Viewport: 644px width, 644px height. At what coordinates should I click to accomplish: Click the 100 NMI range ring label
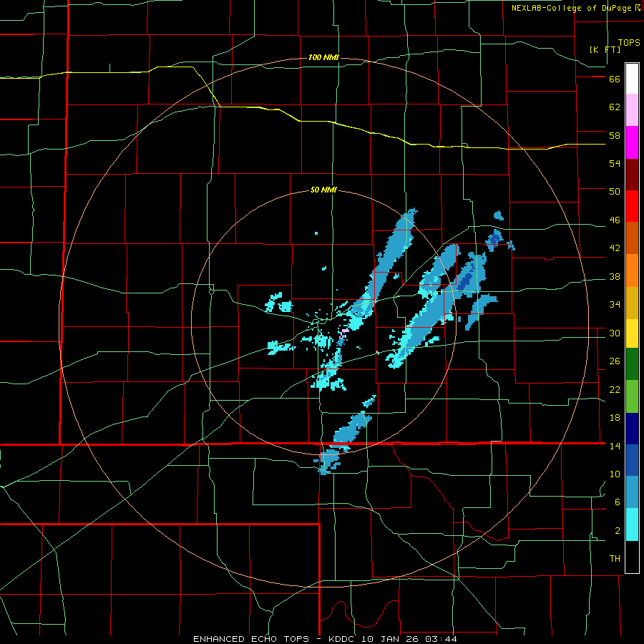click(323, 57)
